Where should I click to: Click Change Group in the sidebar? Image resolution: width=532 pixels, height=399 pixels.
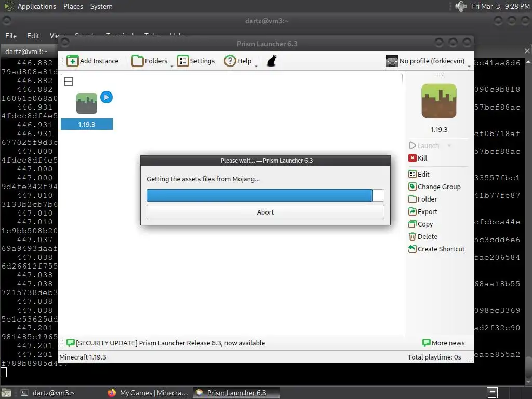pos(435,187)
